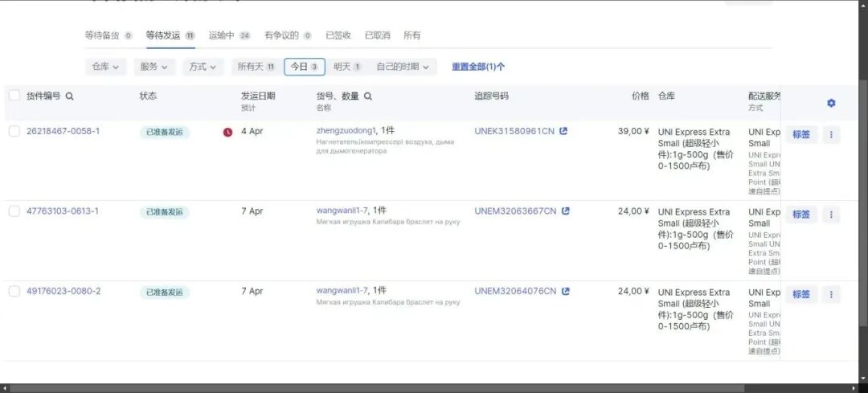Switch to the 运输中 tab
Image resolution: width=868 pixels, height=393 pixels.
(x=229, y=35)
